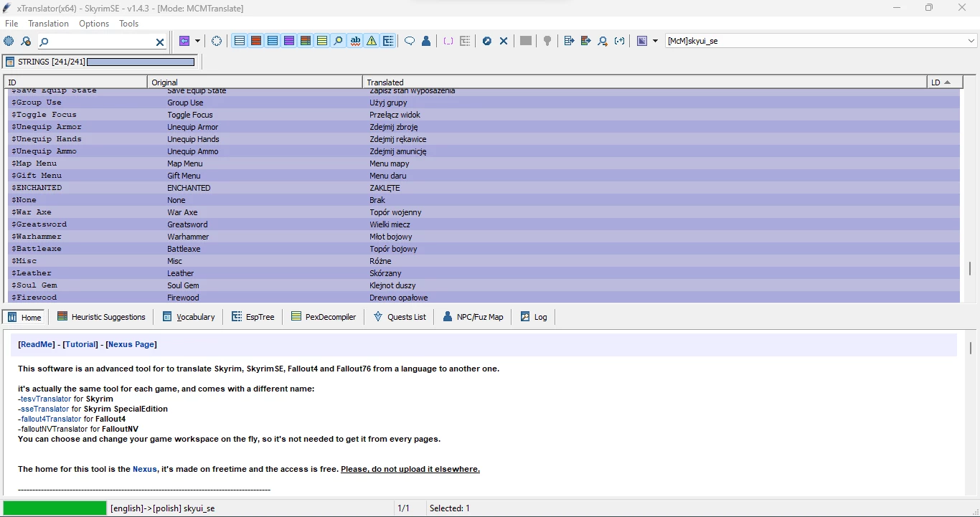Switch to the NPC/Fuz Map tab
The image size is (980, 517).
click(x=473, y=317)
